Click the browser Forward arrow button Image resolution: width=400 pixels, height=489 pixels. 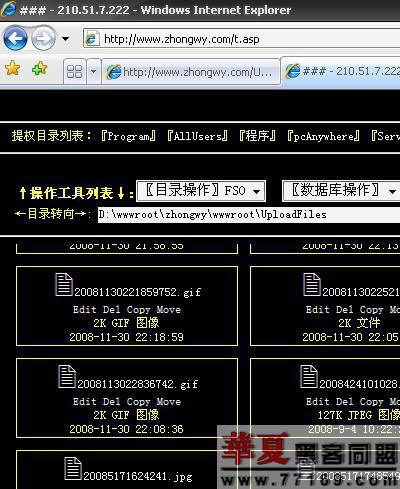point(43,39)
